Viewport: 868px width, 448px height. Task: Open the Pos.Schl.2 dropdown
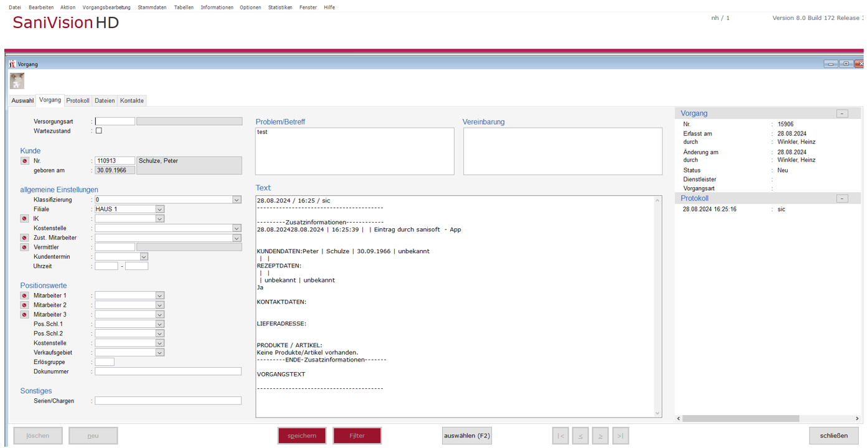pos(160,334)
